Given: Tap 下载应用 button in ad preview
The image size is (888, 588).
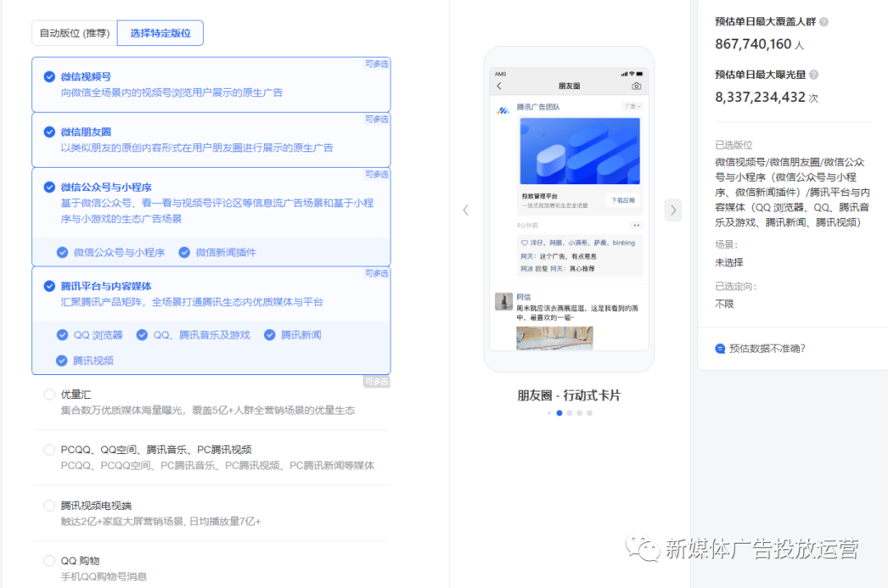Looking at the screenshot, I should (623, 201).
